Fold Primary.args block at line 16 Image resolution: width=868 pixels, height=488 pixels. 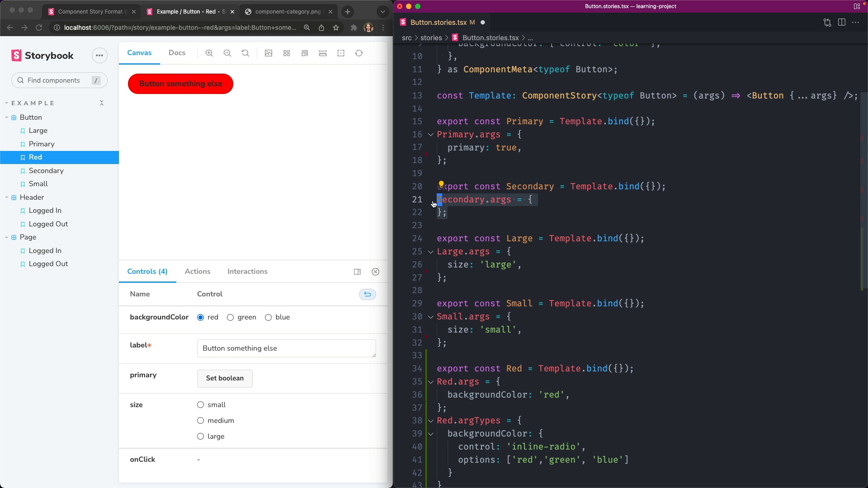[431, 135]
